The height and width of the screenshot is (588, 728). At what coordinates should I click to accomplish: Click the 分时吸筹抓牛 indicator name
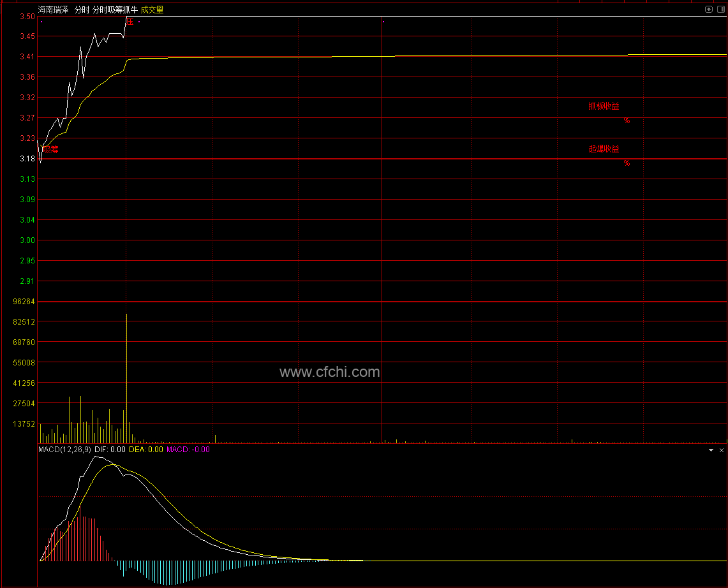point(115,10)
